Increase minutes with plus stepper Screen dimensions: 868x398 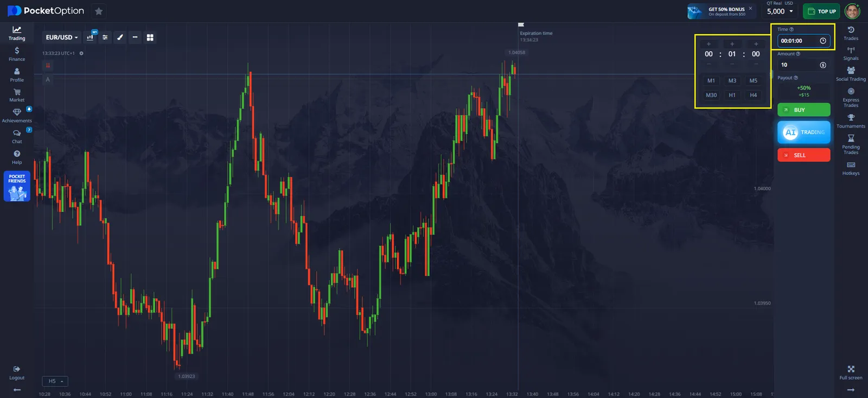point(732,44)
